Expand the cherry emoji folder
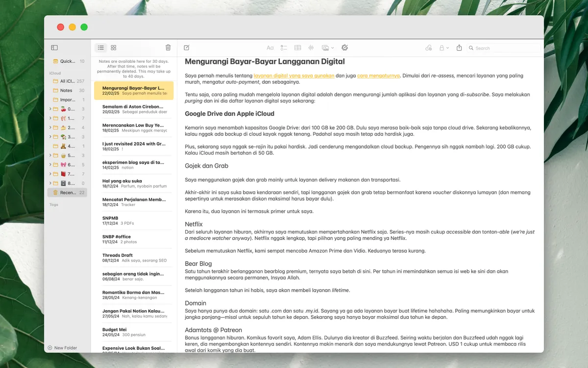Viewport: 588px width, 368px height. [x=50, y=109]
